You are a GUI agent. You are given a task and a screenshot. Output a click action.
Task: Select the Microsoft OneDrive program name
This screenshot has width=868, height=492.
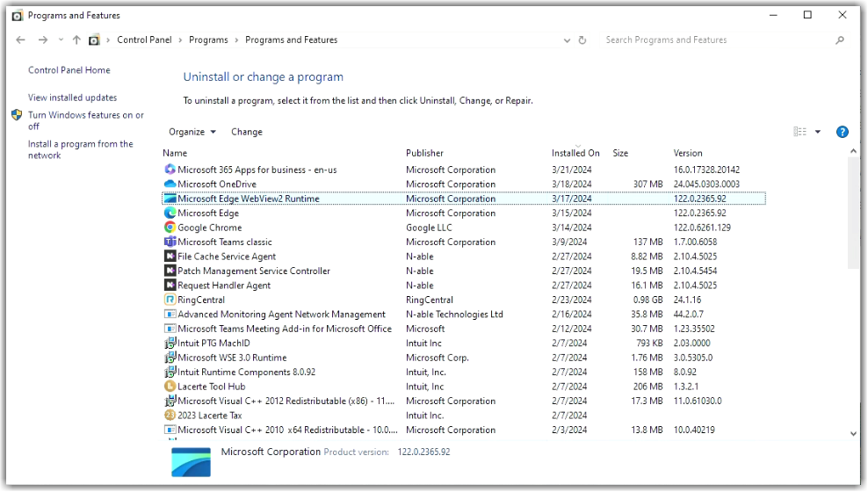point(217,184)
